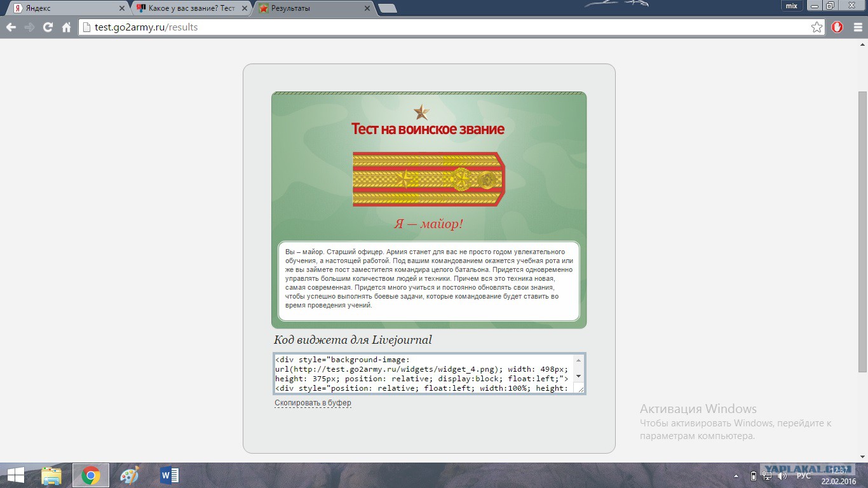Bookmark this page with the star icon
The image size is (868, 488).
817,27
